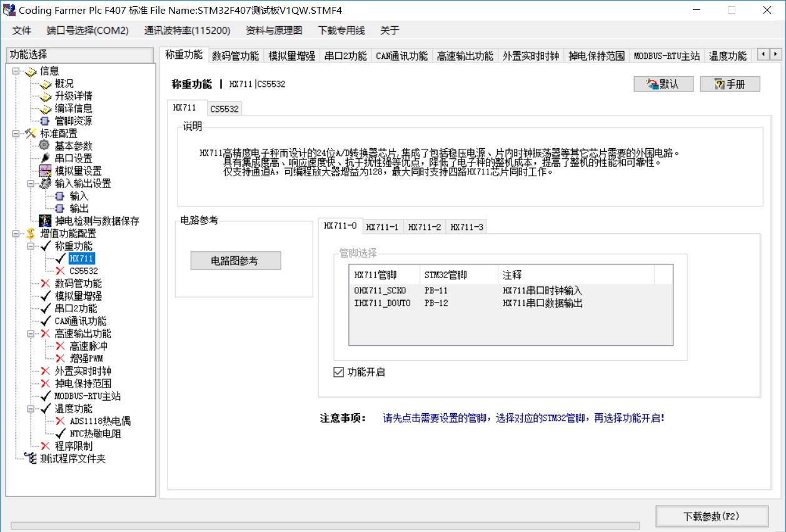Click the 掉电检测与数据保存 icon
Screen dimensions: 786x532
(45, 221)
